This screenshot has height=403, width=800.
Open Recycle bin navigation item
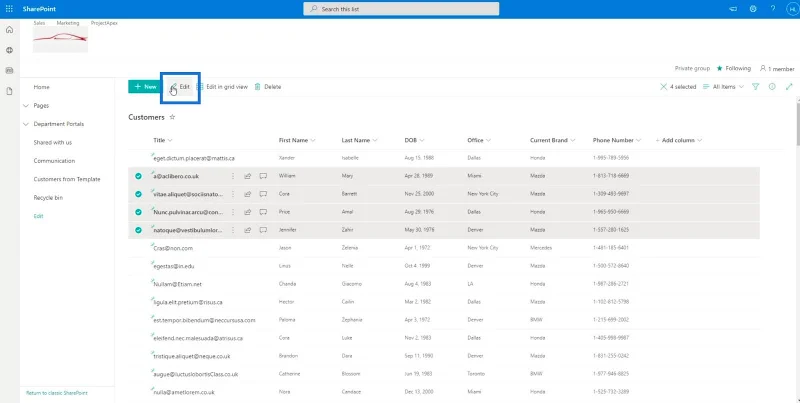point(48,197)
